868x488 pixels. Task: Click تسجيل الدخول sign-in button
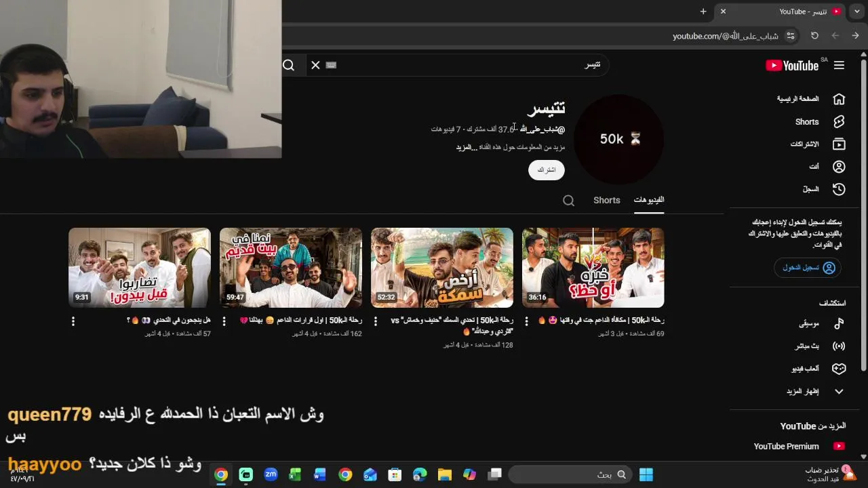[808, 268]
